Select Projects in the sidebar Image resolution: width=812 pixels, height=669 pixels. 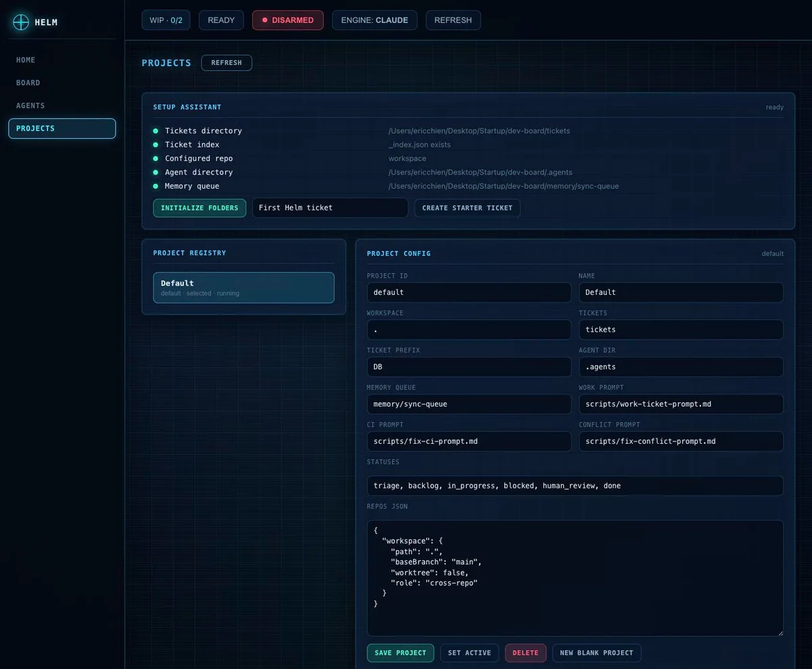click(x=62, y=129)
